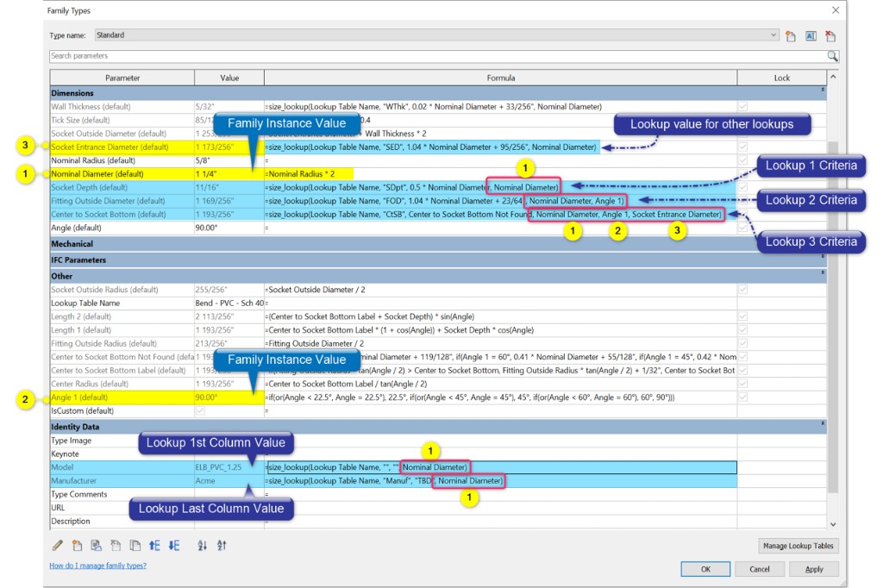The width and height of the screenshot is (883, 588).
Task: Move parameter up in list
Action: pos(154,545)
